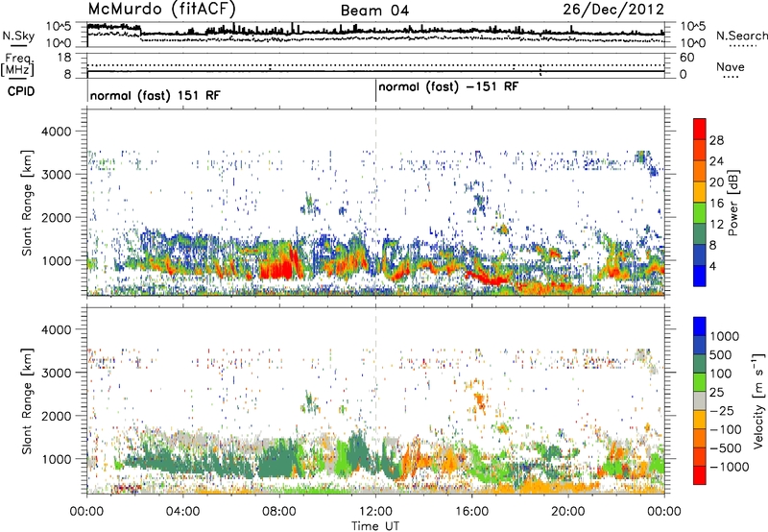Click the '4' Power colorbar tick label
The height and width of the screenshot is (532, 768).
[712, 267]
